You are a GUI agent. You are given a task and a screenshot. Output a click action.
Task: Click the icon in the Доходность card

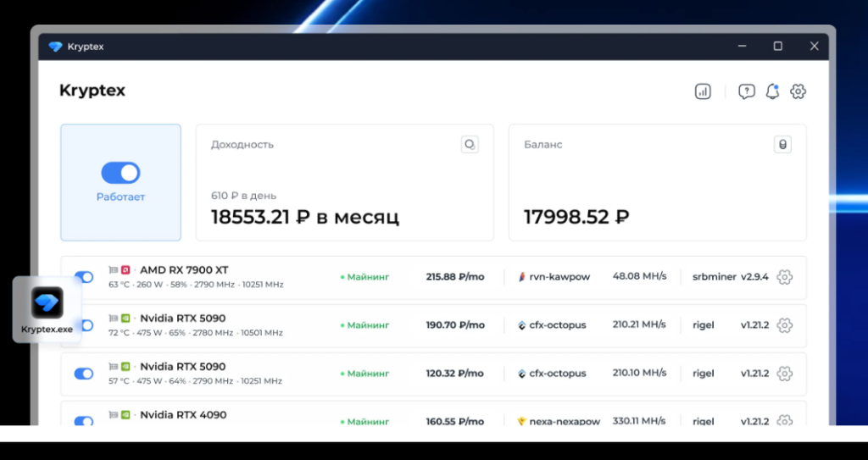(x=470, y=145)
